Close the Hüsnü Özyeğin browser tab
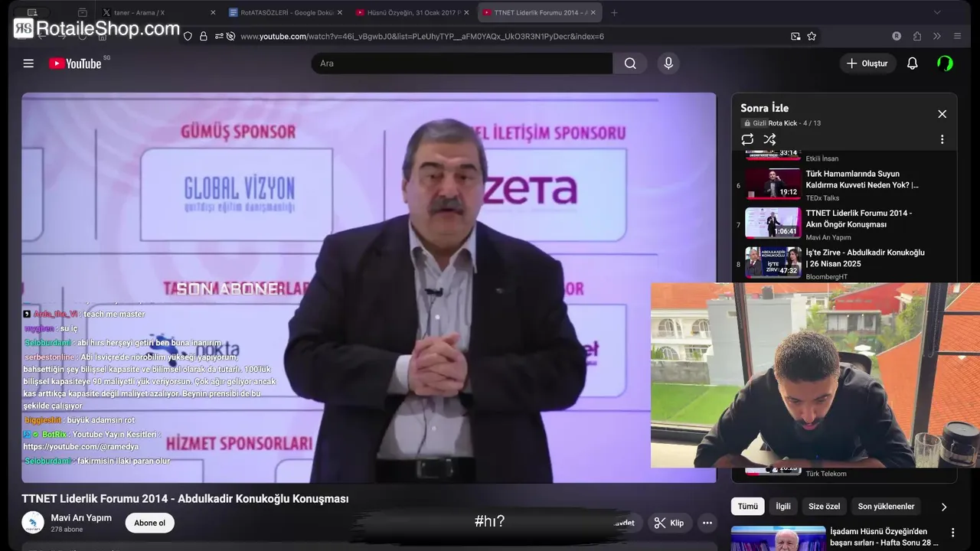This screenshot has height=551, width=980. click(466, 13)
